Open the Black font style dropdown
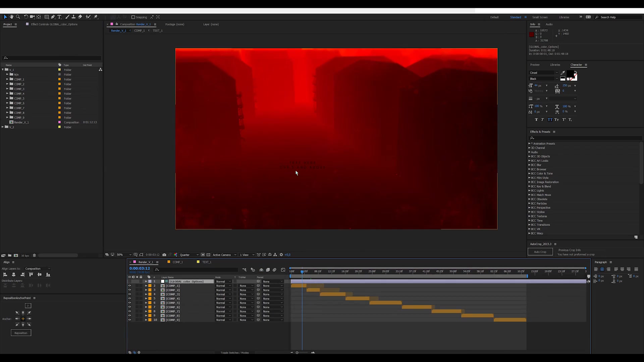 coord(544,79)
